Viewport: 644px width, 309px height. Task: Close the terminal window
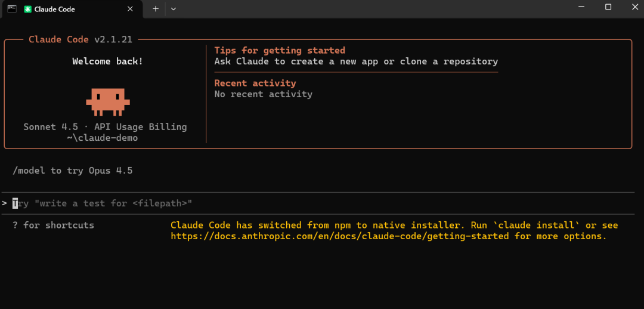pos(635,7)
